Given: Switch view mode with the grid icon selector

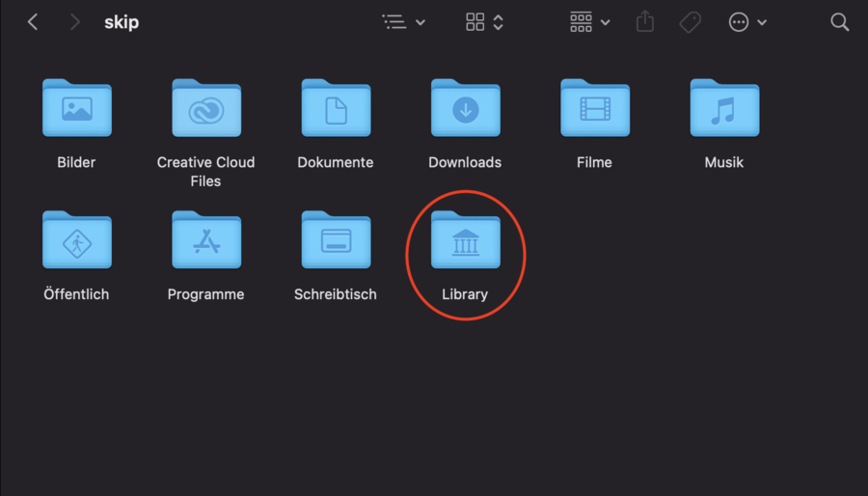Looking at the screenshot, I should click(484, 22).
